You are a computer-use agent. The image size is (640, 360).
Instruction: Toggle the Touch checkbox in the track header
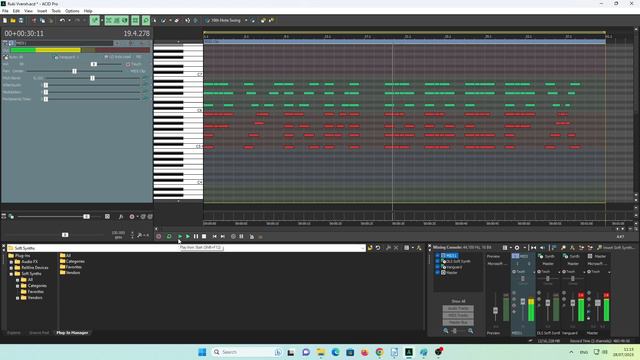pos(128,64)
